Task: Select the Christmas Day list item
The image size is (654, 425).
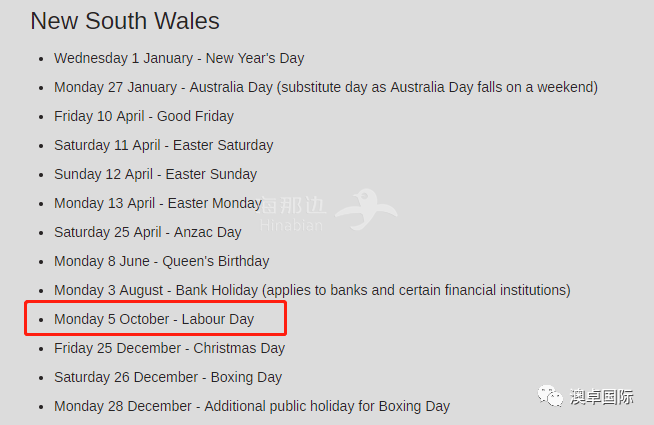Action: coord(169,348)
